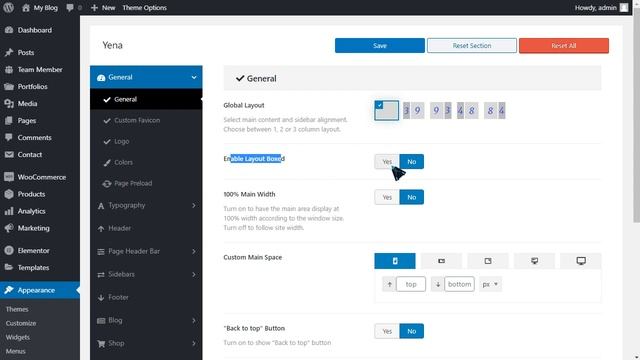
Task: Click the Comments sidebar icon
Action: [x=9, y=137]
